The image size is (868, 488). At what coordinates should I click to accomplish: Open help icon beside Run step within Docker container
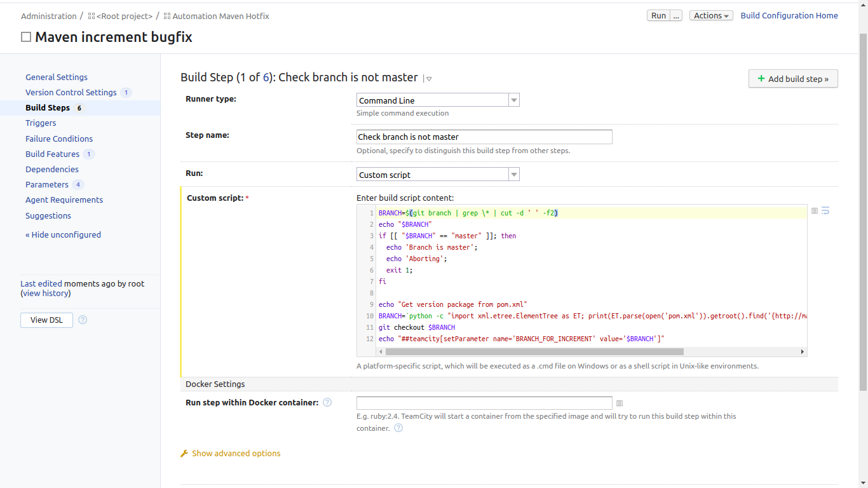(327, 402)
